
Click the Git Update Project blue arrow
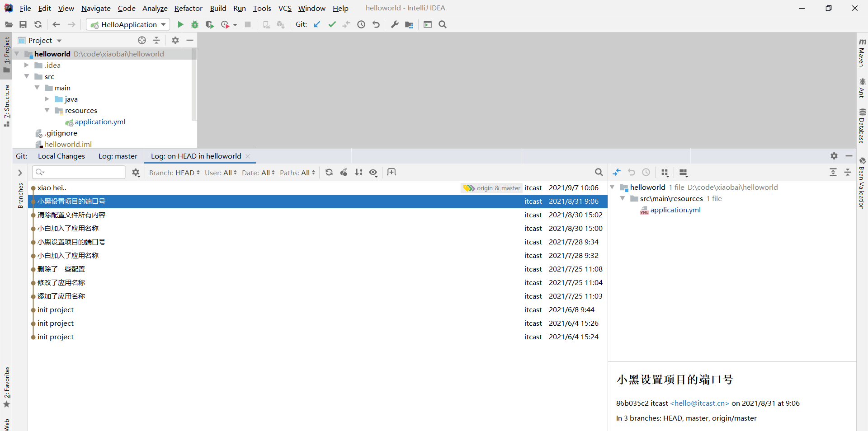(317, 24)
